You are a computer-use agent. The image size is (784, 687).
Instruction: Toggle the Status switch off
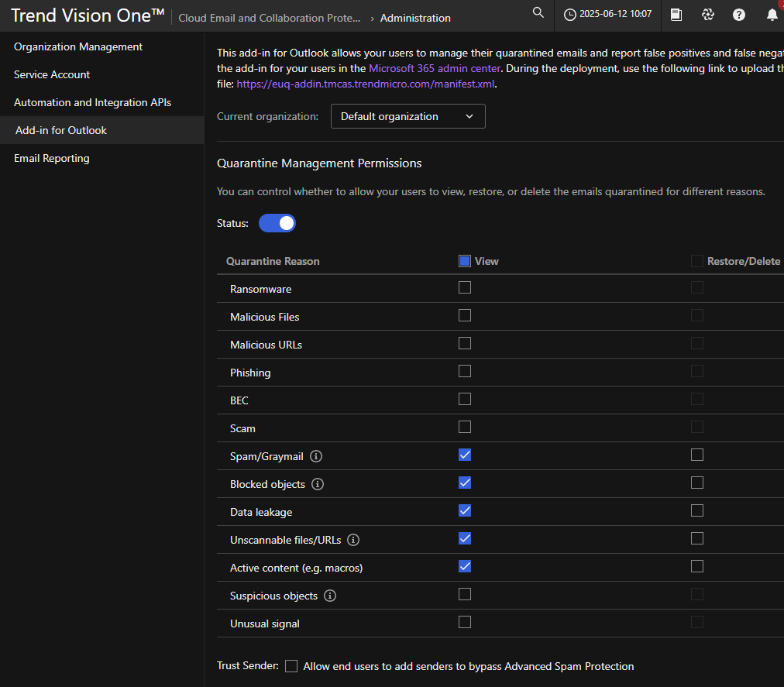pyautogui.click(x=277, y=223)
